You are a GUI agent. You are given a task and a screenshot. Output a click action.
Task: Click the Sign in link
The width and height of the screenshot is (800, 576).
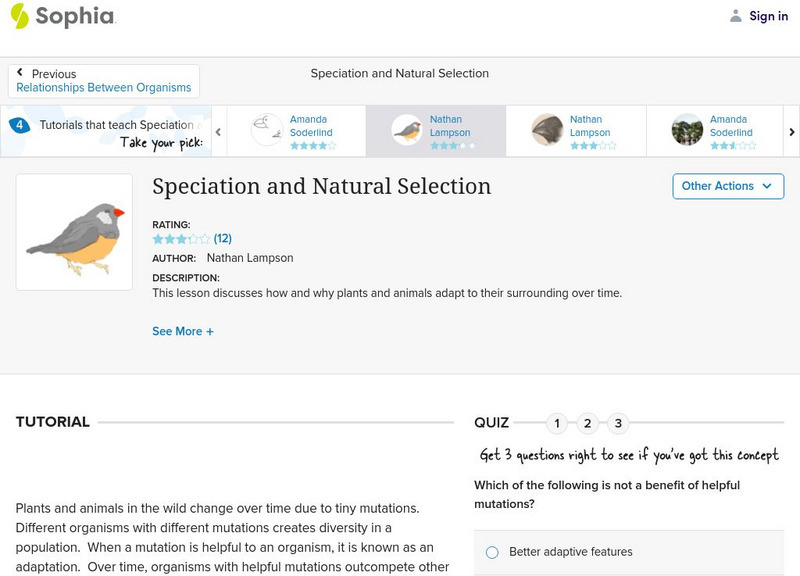tap(768, 16)
